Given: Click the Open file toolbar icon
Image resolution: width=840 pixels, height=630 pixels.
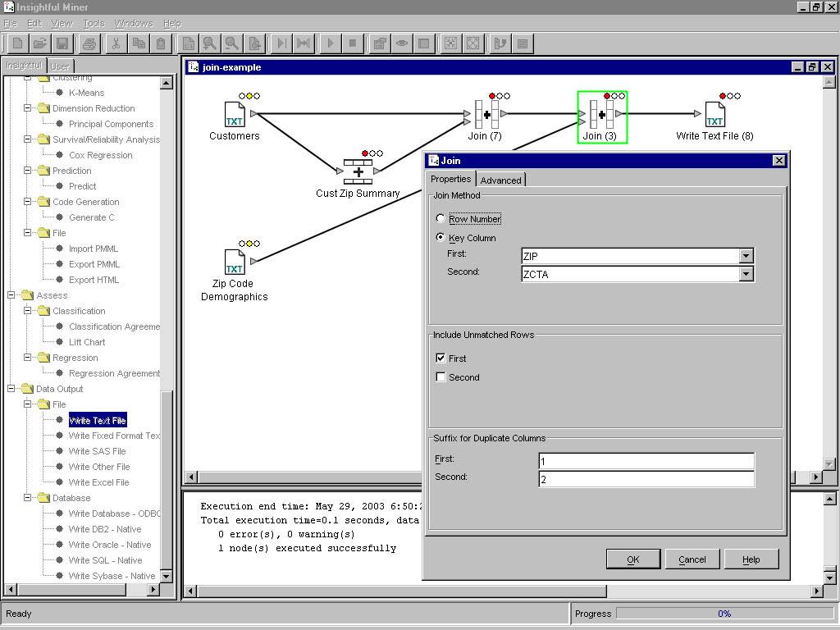Looking at the screenshot, I should tap(40, 43).
